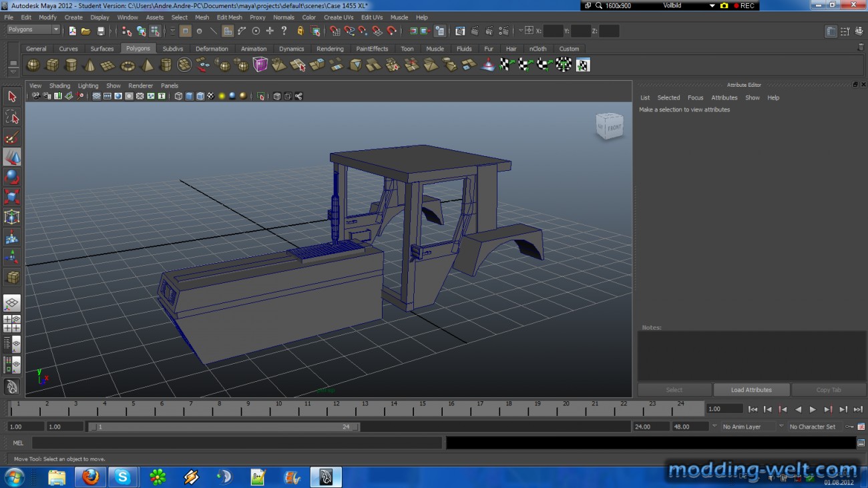Screen dimensions: 868x488
Task: Open the Mesh menu
Action: pos(202,17)
